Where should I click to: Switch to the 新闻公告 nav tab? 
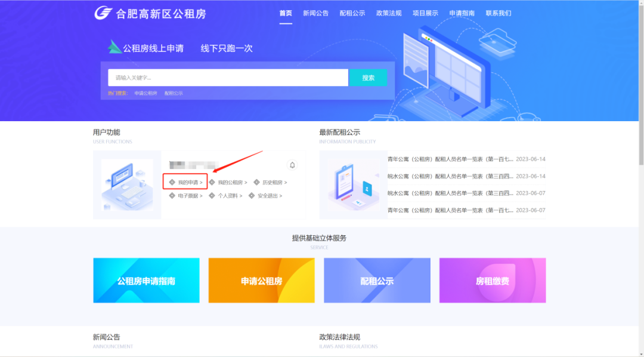(315, 13)
